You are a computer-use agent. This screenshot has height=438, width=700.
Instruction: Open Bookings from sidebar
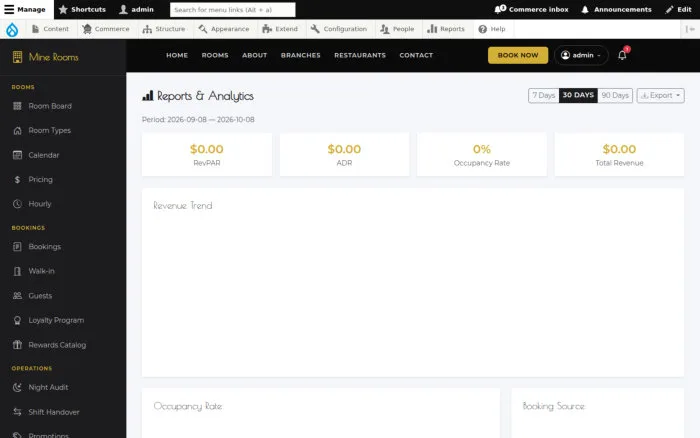point(63,247)
